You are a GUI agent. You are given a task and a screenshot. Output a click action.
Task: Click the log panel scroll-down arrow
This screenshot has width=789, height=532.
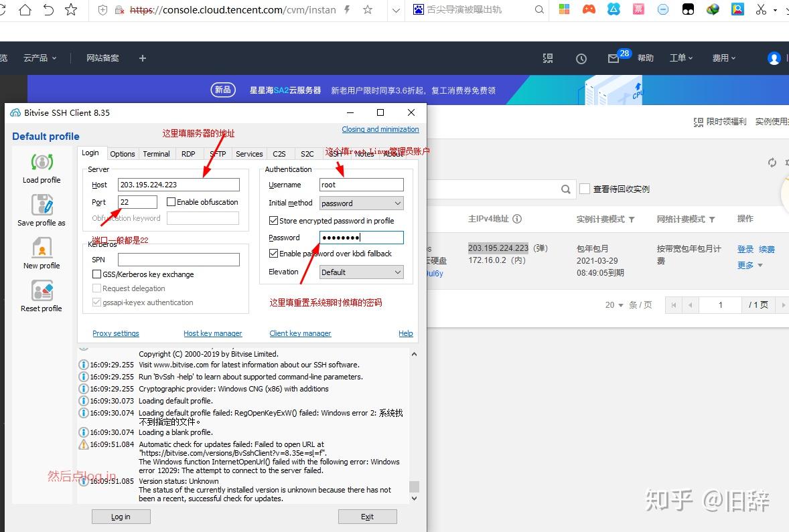[x=414, y=499]
